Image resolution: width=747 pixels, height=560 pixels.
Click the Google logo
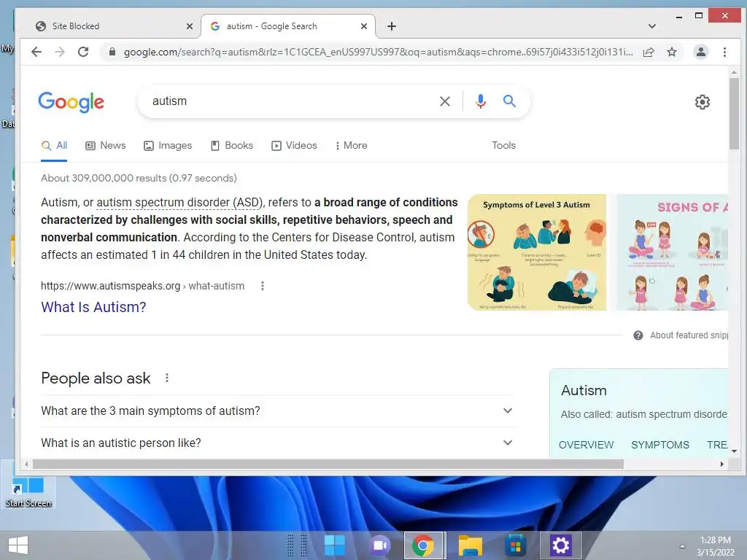pyautogui.click(x=71, y=102)
